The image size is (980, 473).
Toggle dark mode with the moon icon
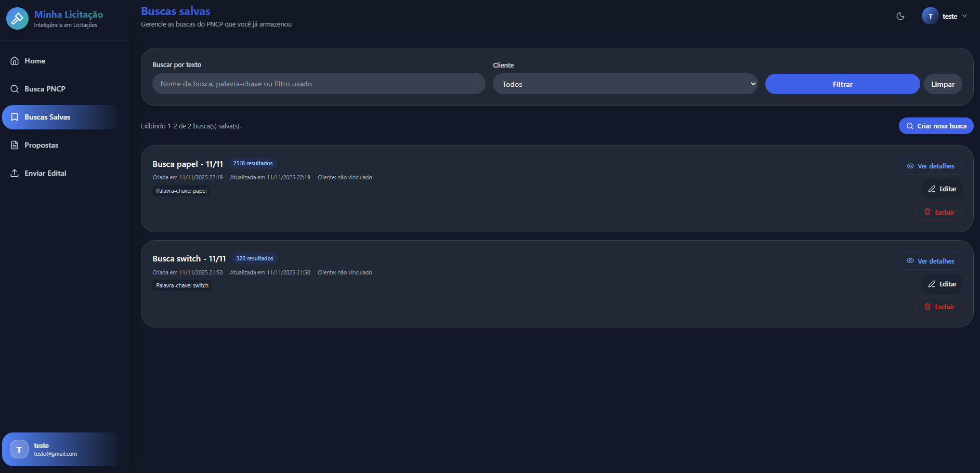click(x=900, y=16)
